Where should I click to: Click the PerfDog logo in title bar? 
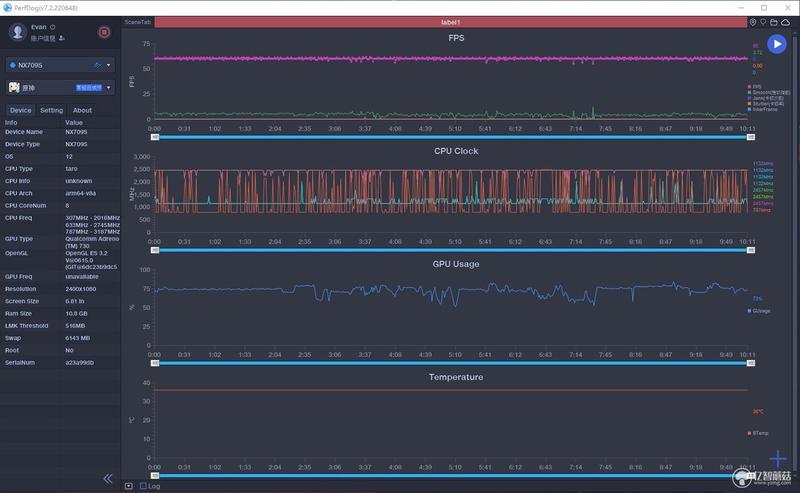7,8
